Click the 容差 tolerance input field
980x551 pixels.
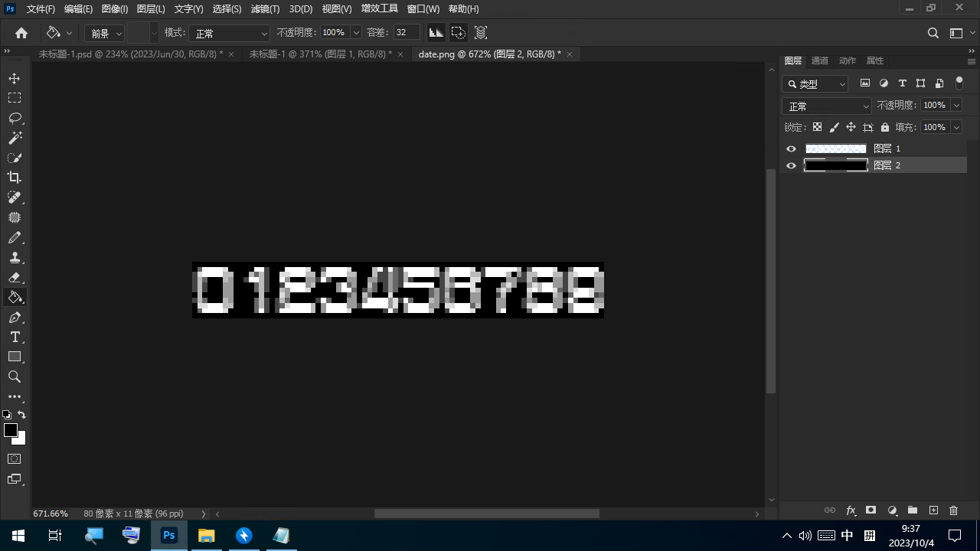pyautogui.click(x=406, y=33)
